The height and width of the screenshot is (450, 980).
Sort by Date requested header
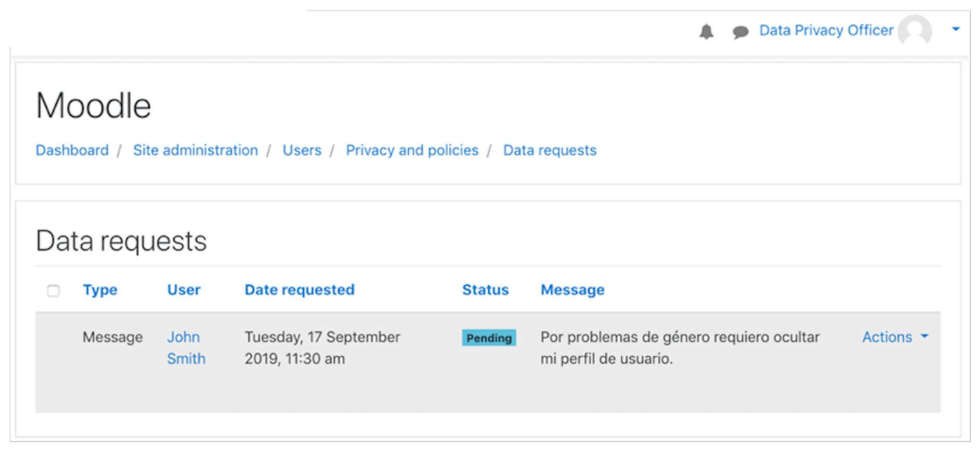[x=299, y=290]
